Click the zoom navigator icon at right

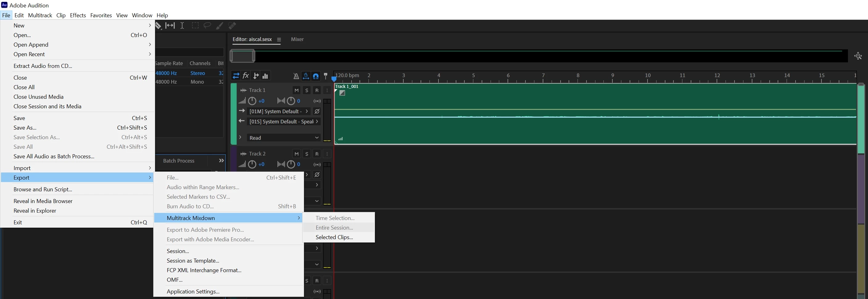click(858, 56)
